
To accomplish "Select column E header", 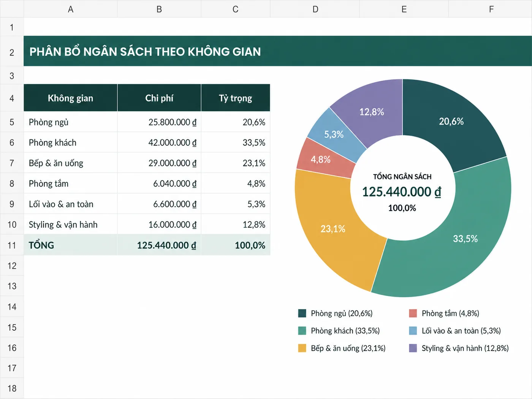I will pyautogui.click(x=404, y=9).
